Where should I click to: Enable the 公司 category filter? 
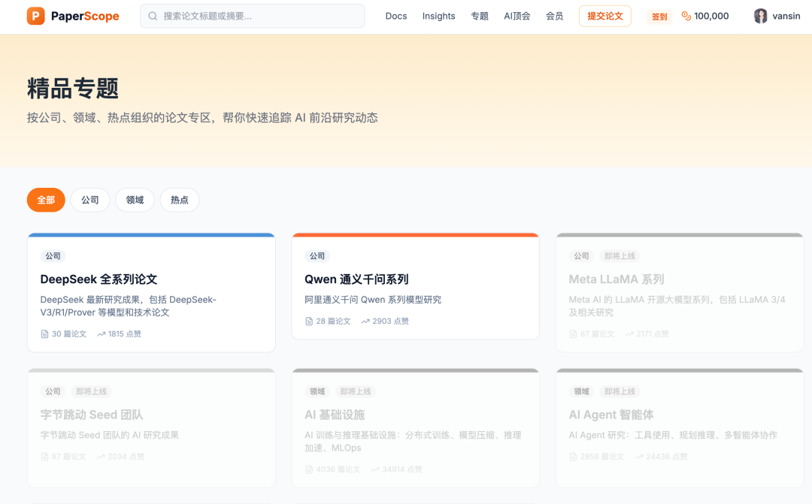coord(90,200)
